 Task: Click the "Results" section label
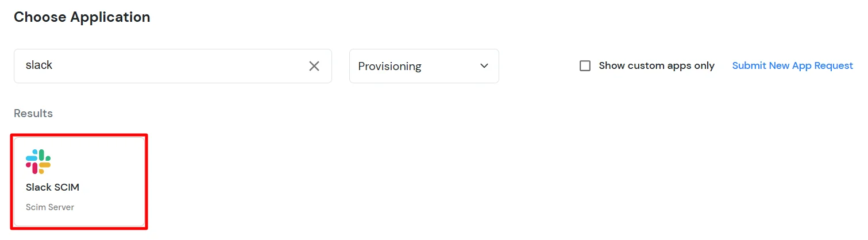33,114
